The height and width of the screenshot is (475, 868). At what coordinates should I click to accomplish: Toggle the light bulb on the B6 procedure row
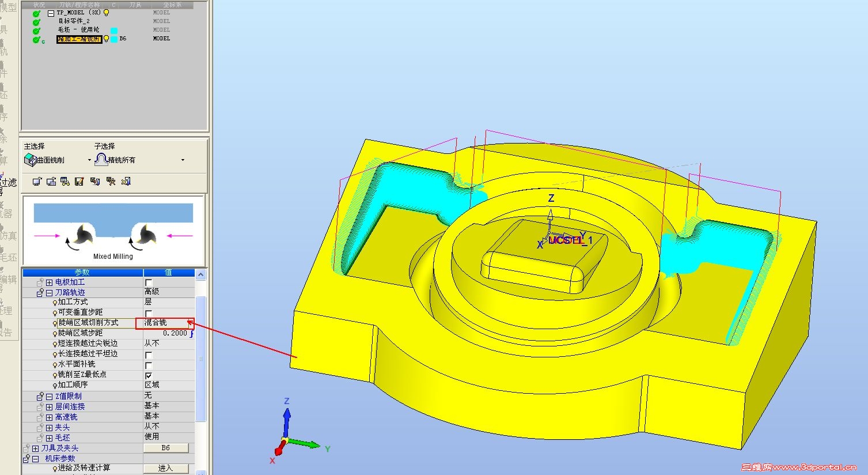pos(106,39)
